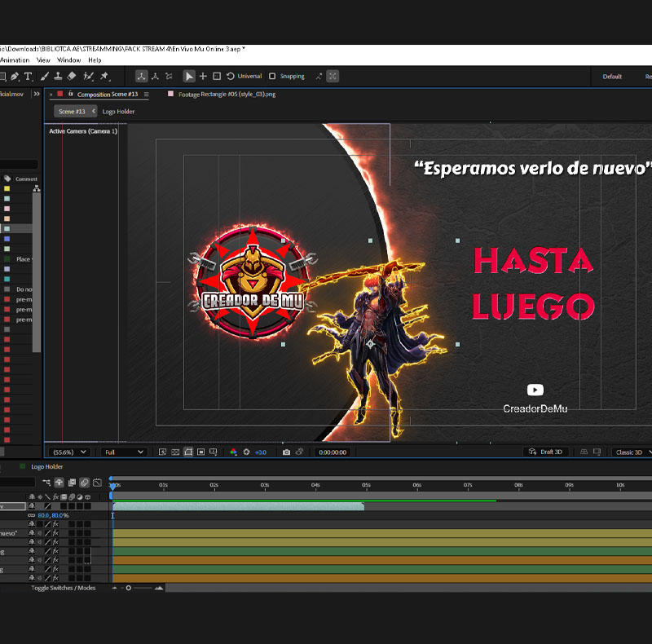Viewport: 652px width, 644px height.
Task: Click the 0:00:00:00 preview time
Action: 333,452
